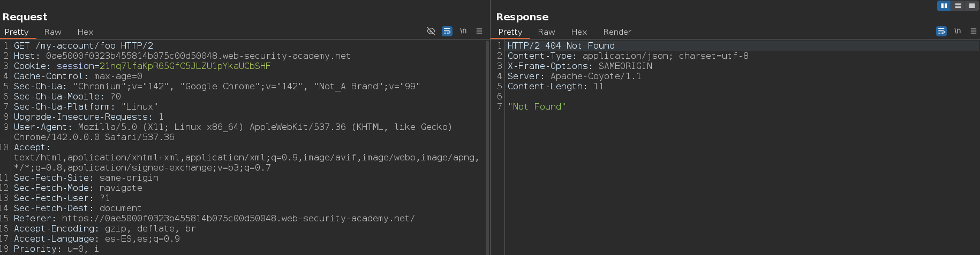The height and width of the screenshot is (255, 980).
Task: Toggle the \n newline display in Request
Action: [463, 31]
